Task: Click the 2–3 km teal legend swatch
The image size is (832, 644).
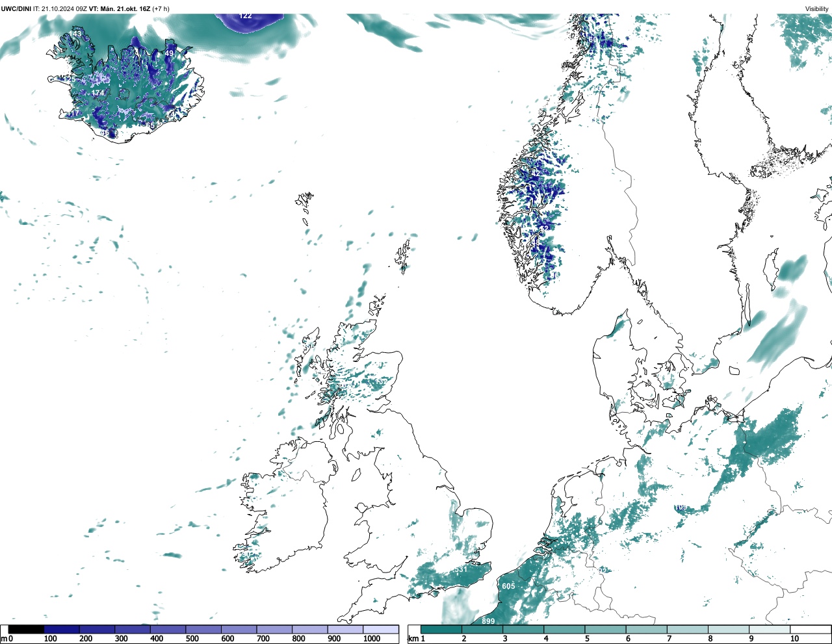Action: pyautogui.click(x=482, y=629)
